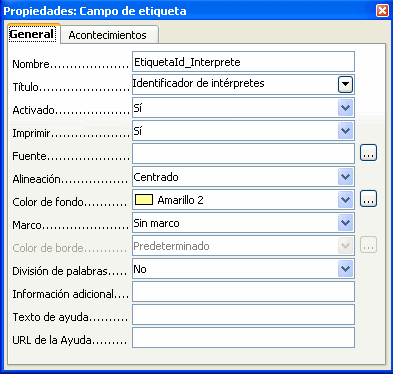Click the No value for División de palabras
Image resolution: width=393 pixels, height=374 pixels.
coord(140,269)
